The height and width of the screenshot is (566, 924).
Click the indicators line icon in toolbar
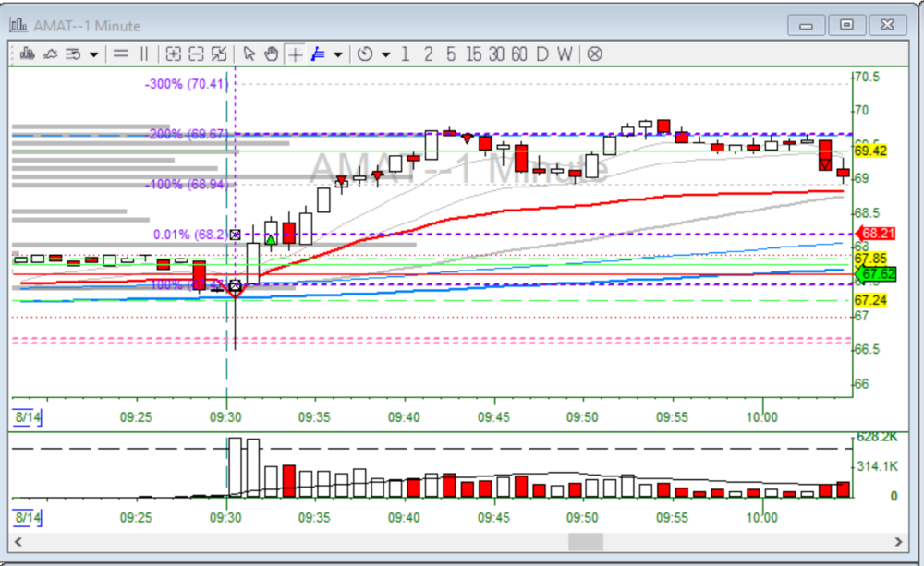(x=50, y=54)
